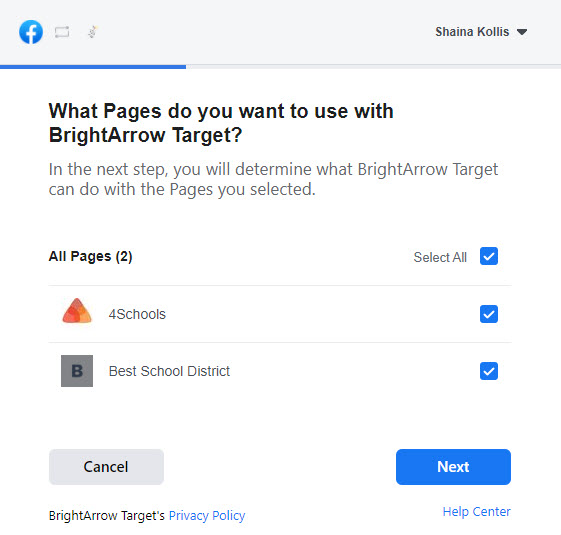561x535 pixels.
Task: Click the 'What Pages do you want' title
Action: tap(221, 123)
